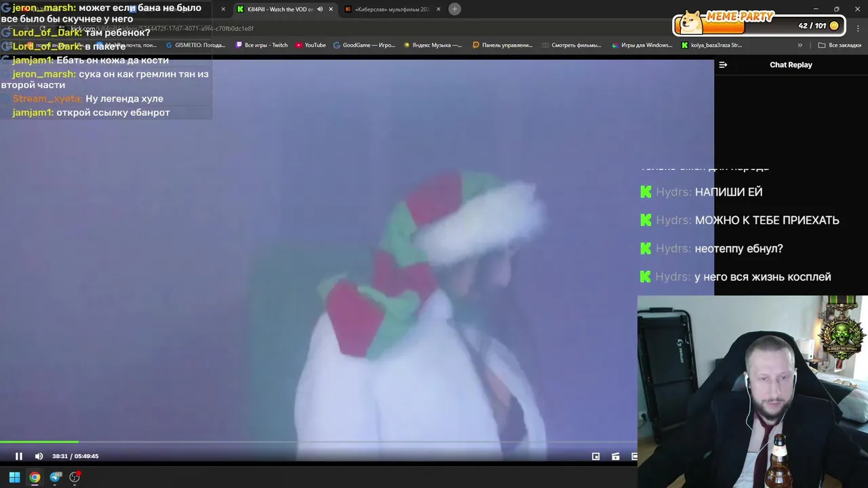The height and width of the screenshot is (488, 868).
Task: Open the red-dot recorder taskbar app
Action: [75, 477]
